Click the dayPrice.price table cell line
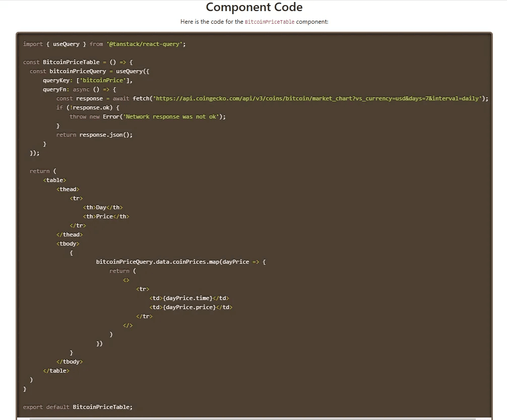This screenshot has width=507, height=420. point(191,307)
